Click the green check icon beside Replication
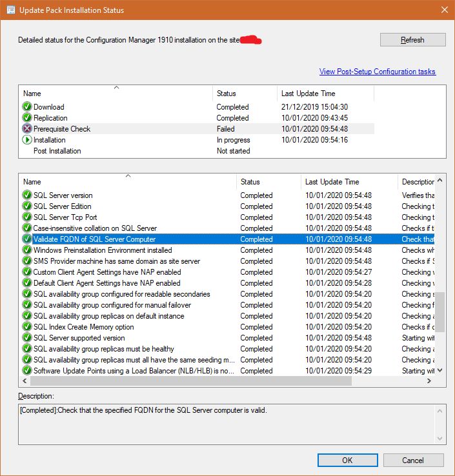The image size is (455, 476). click(27, 117)
